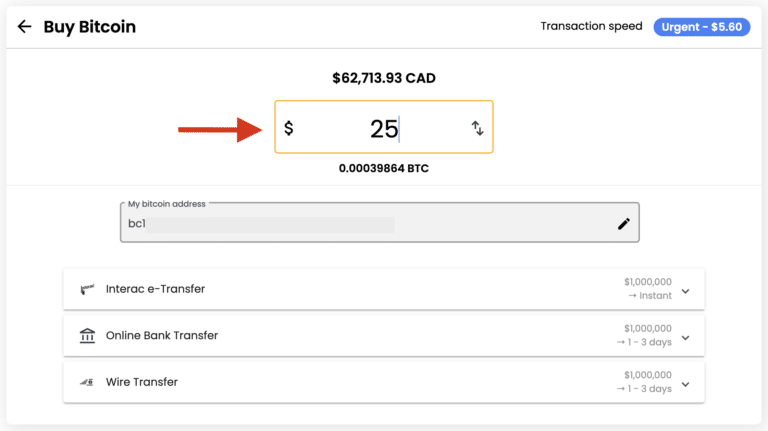This screenshot has height=431, width=768.
Task: Click into the amount field showing 25
Action: pyautogui.click(x=384, y=128)
